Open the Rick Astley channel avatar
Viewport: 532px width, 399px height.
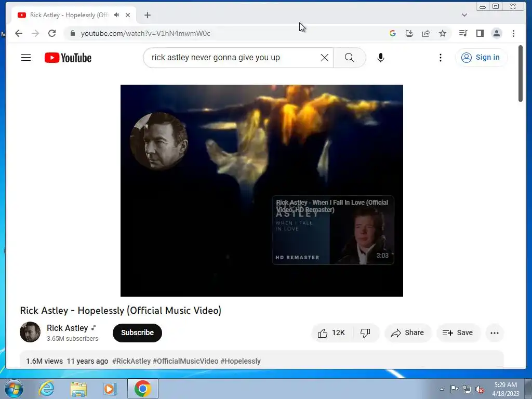[x=30, y=332]
